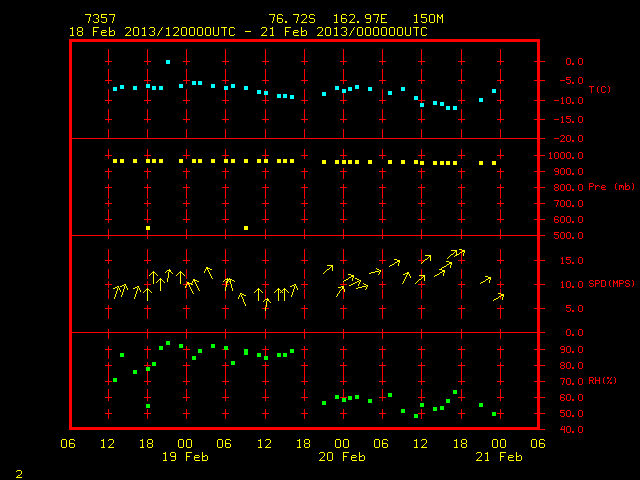Select the 21 Feb date label
Image resolution: width=640 pixels, height=480 pixels.
(x=499, y=457)
